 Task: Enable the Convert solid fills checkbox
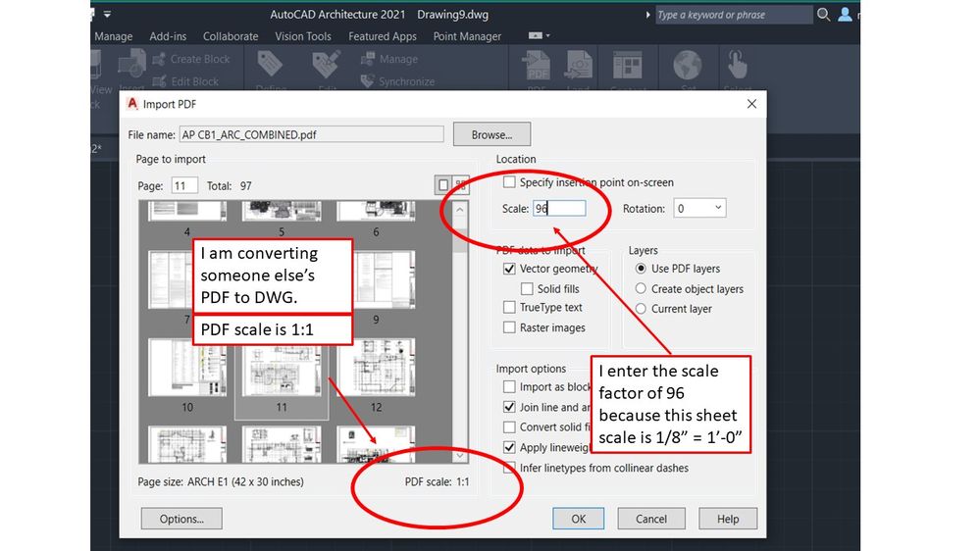[509, 426]
